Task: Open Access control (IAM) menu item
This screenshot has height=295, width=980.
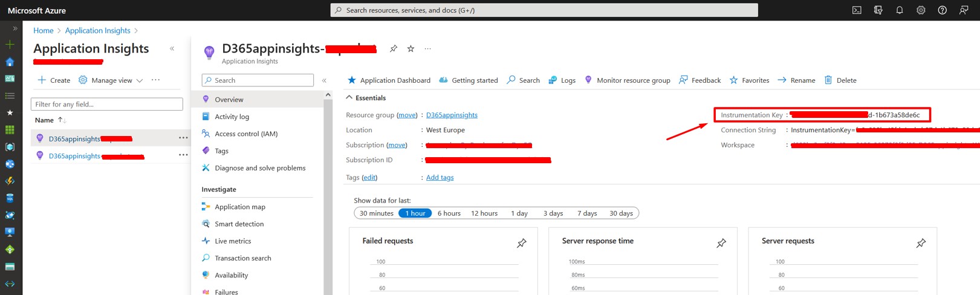Action: click(245, 134)
